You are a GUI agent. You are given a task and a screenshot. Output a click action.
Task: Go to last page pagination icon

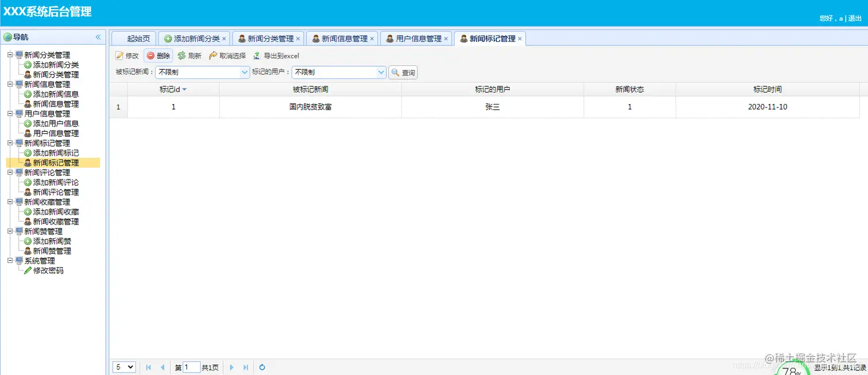pyautogui.click(x=246, y=368)
